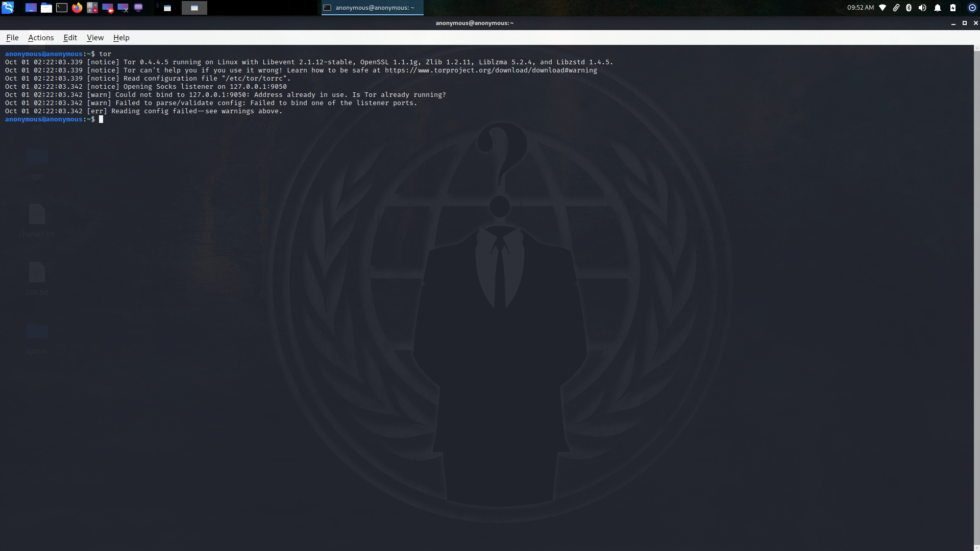This screenshot has height=551, width=980.
Task: Open the Help menu
Action: 121,38
